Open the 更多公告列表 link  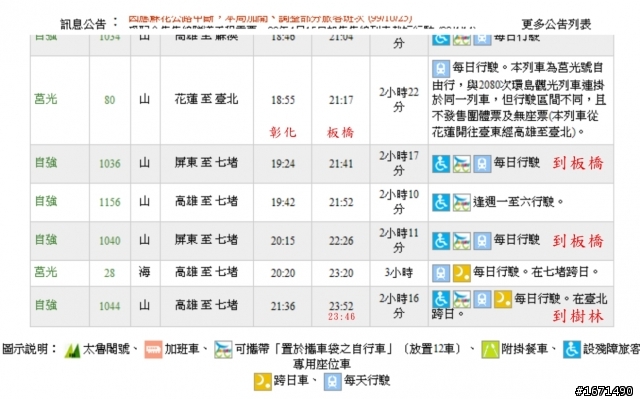[556, 24]
